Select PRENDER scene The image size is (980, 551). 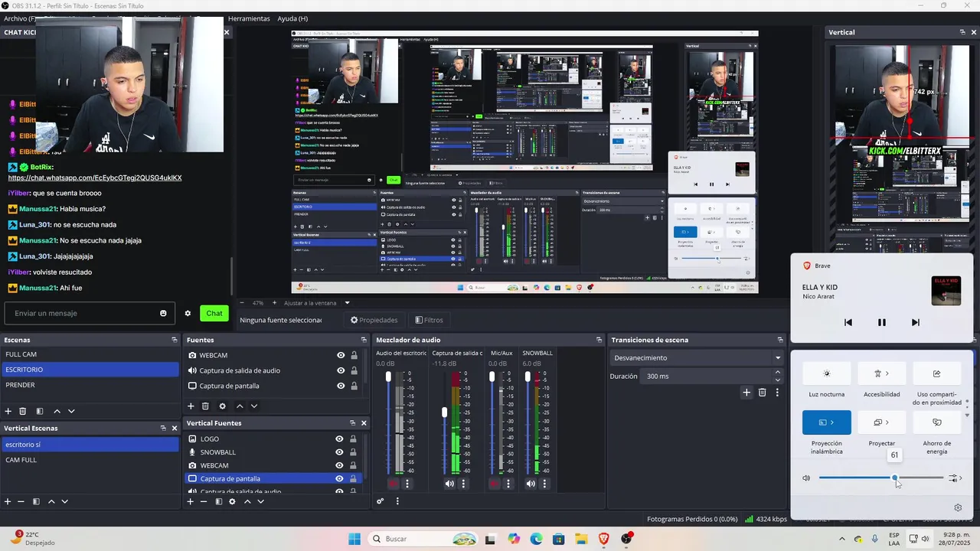coord(90,385)
